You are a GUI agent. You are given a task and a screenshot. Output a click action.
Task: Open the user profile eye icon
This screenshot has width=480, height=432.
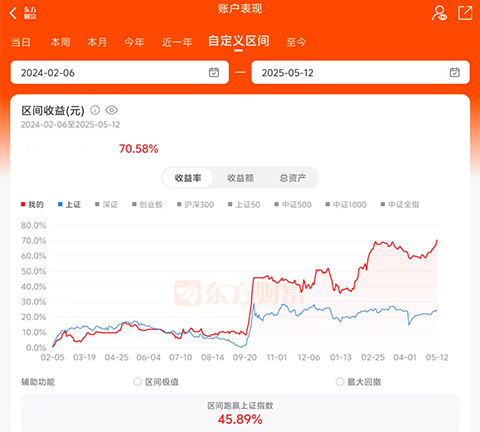[x=439, y=13]
